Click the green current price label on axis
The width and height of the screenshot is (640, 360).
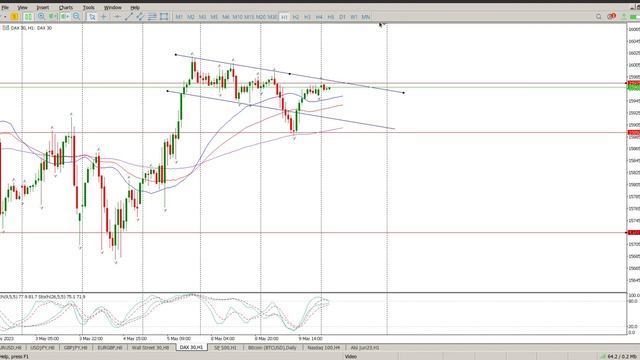[x=633, y=87]
